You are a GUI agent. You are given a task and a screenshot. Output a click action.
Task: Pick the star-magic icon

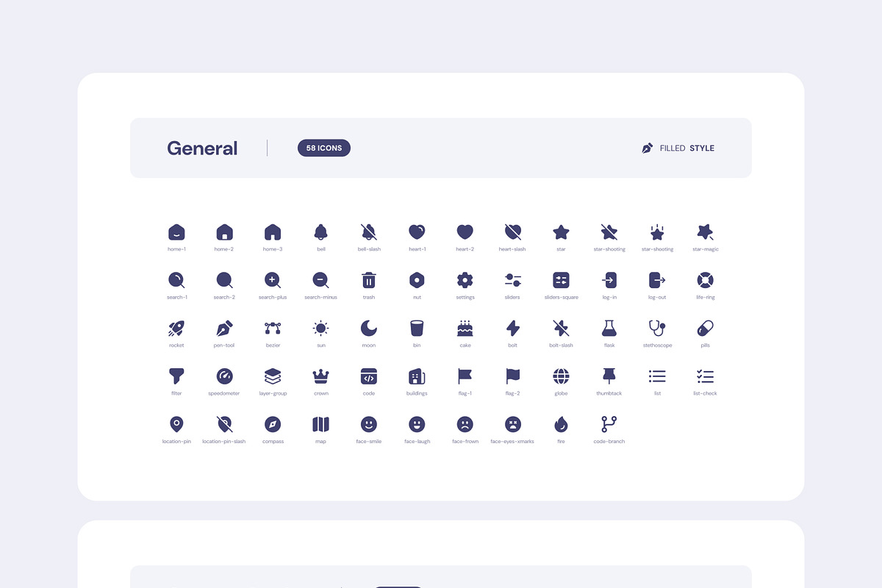(705, 232)
